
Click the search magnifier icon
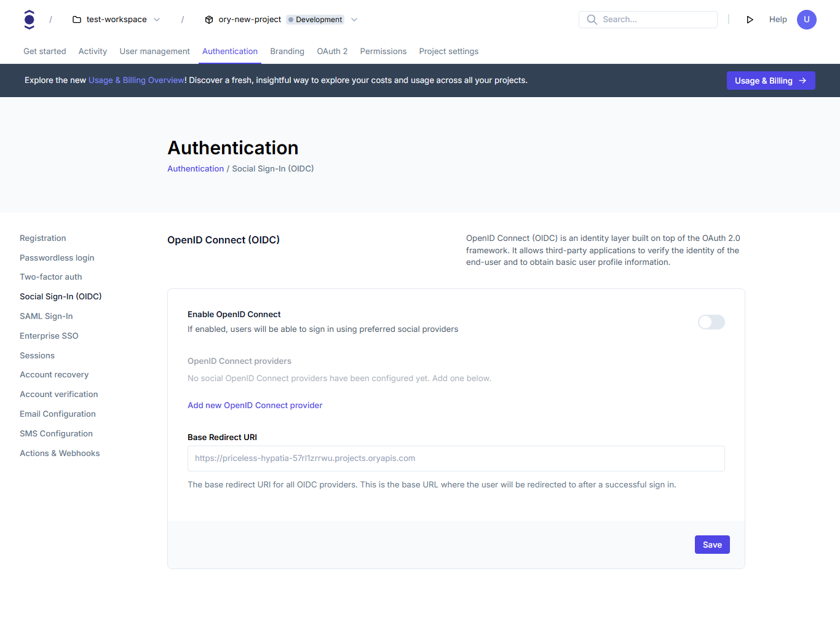pos(591,19)
